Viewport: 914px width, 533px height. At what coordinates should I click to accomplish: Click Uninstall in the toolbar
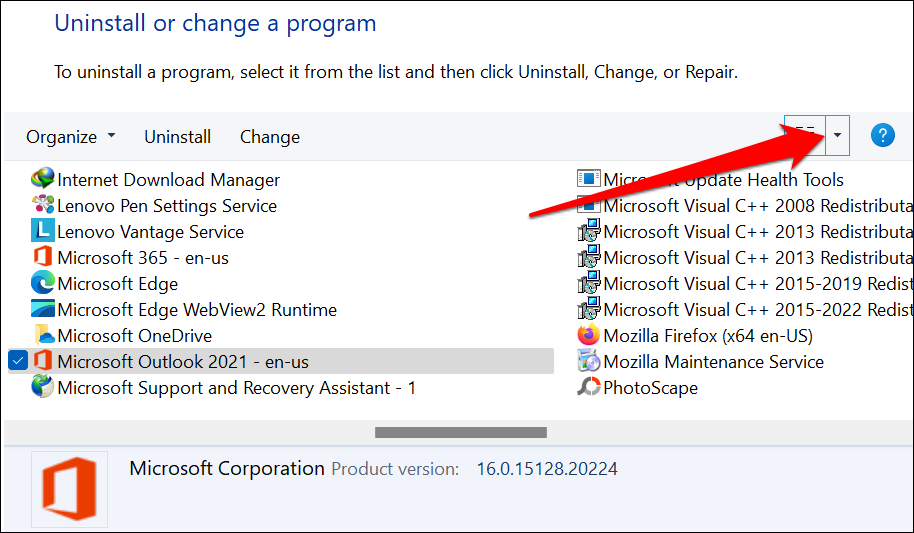click(177, 137)
